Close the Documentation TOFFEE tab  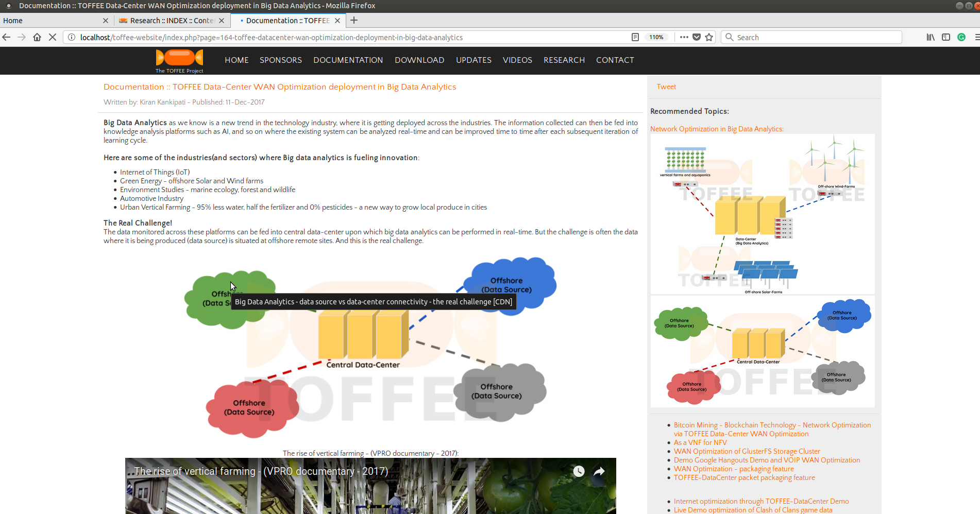pyautogui.click(x=337, y=21)
